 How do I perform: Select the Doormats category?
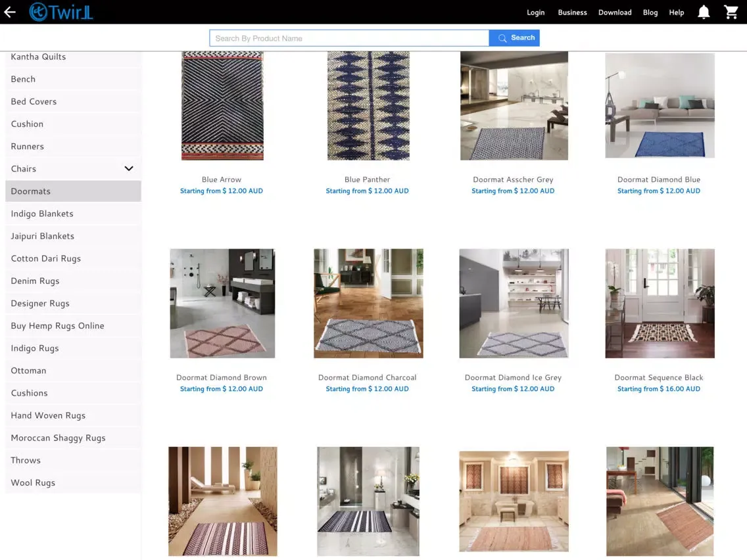coord(74,191)
